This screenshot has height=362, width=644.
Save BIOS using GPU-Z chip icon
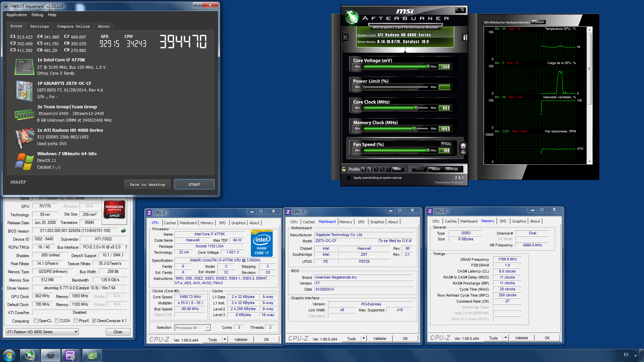click(x=123, y=231)
